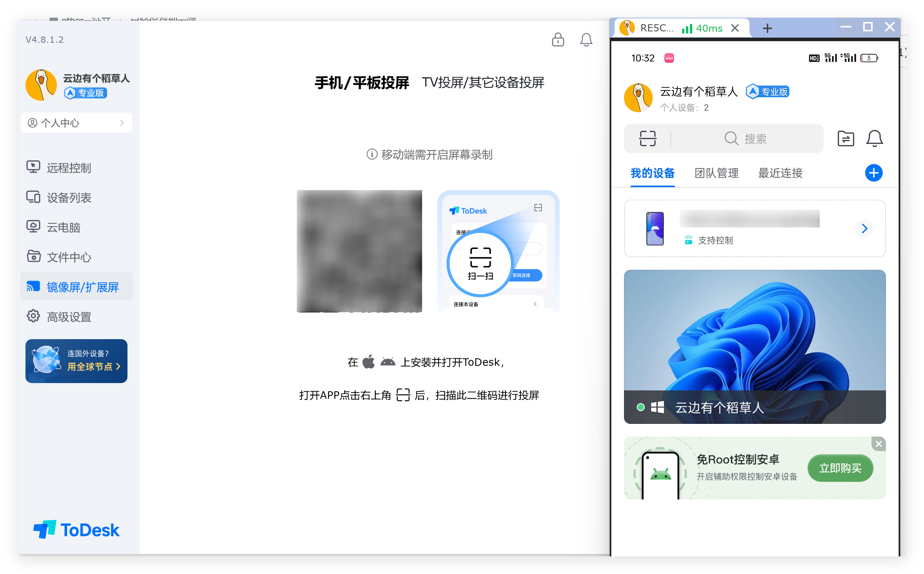Switch to TV投屏/其它设备投屏 tab
924x574 pixels.
click(483, 83)
